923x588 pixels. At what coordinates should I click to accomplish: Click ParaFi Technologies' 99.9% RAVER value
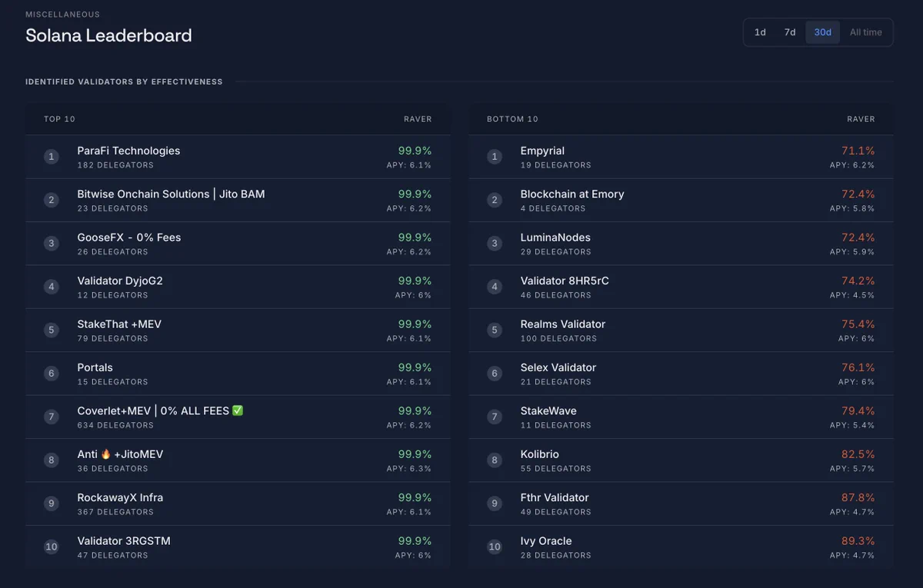click(415, 151)
